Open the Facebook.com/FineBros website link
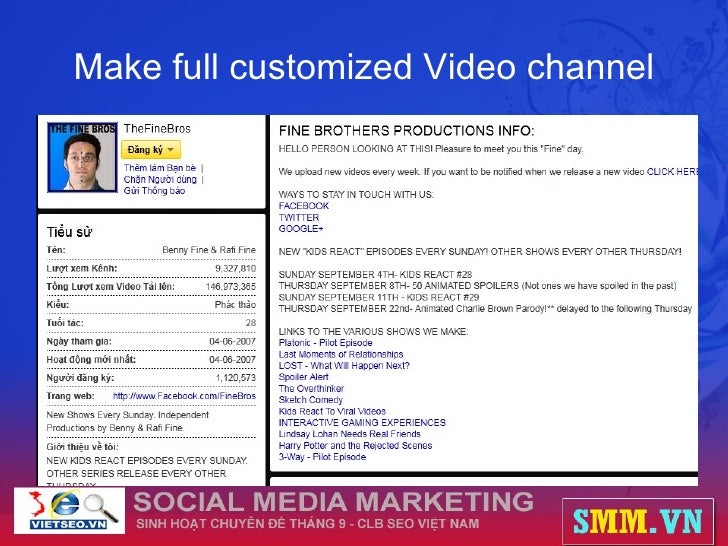 [x=184, y=396]
